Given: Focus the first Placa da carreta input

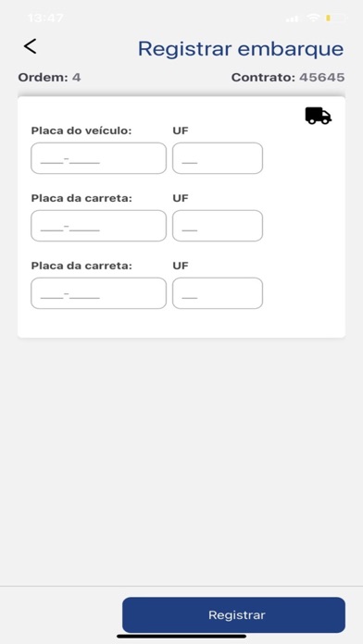Looking at the screenshot, I should [99, 226].
